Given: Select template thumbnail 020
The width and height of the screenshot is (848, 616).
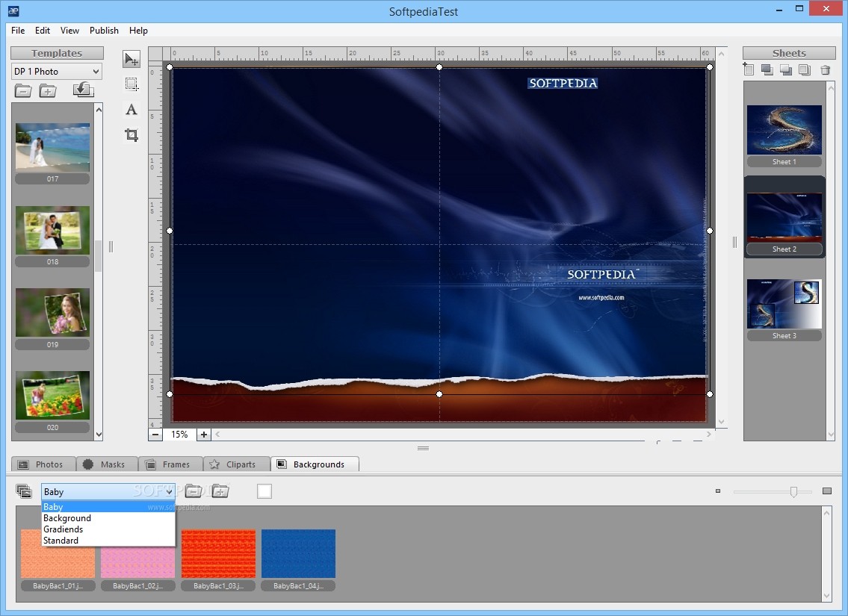Looking at the screenshot, I should coord(52,396).
